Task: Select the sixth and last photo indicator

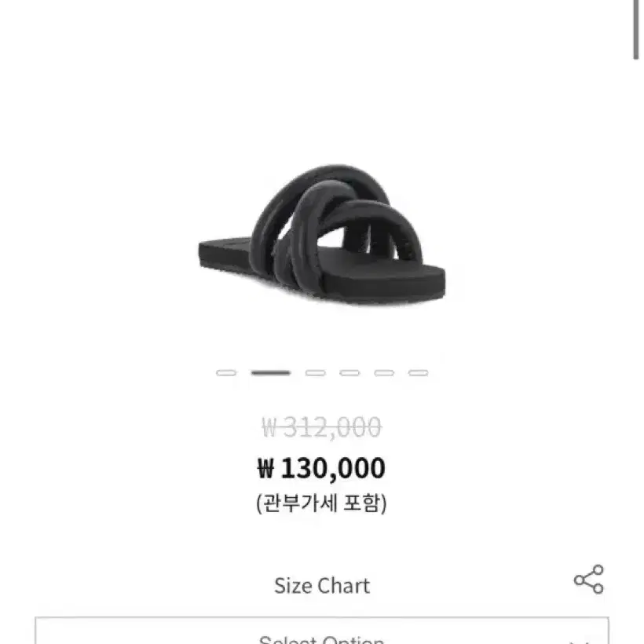Action: (x=418, y=372)
